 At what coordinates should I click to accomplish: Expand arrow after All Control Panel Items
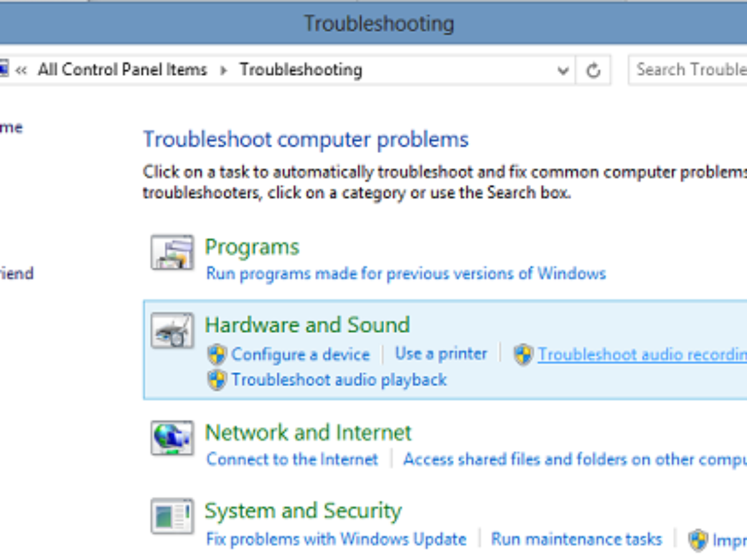(x=223, y=70)
